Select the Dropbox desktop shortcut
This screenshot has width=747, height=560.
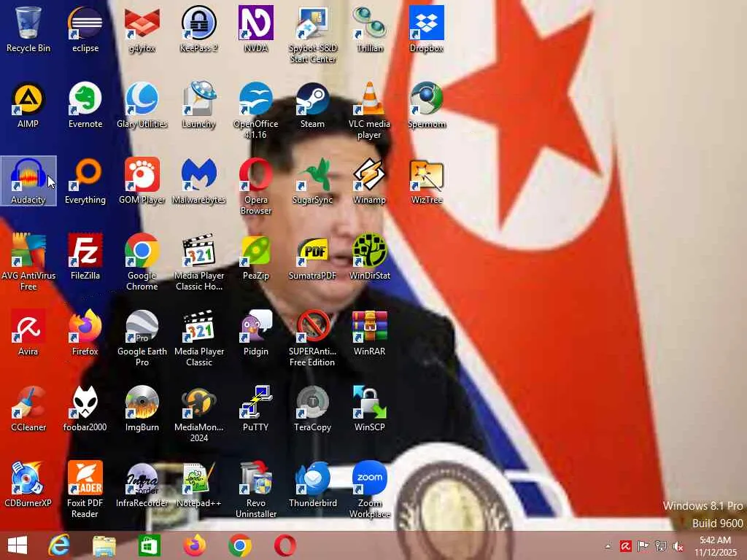pyautogui.click(x=426, y=29)
